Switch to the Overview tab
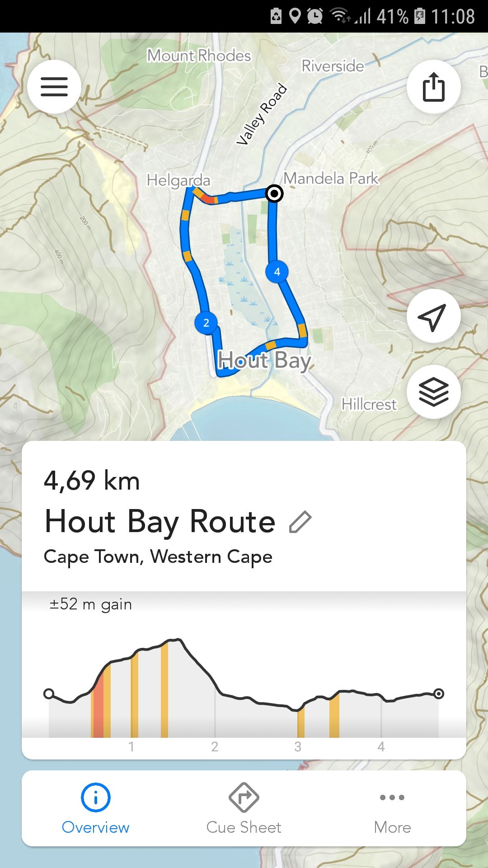 click(95, 827)
